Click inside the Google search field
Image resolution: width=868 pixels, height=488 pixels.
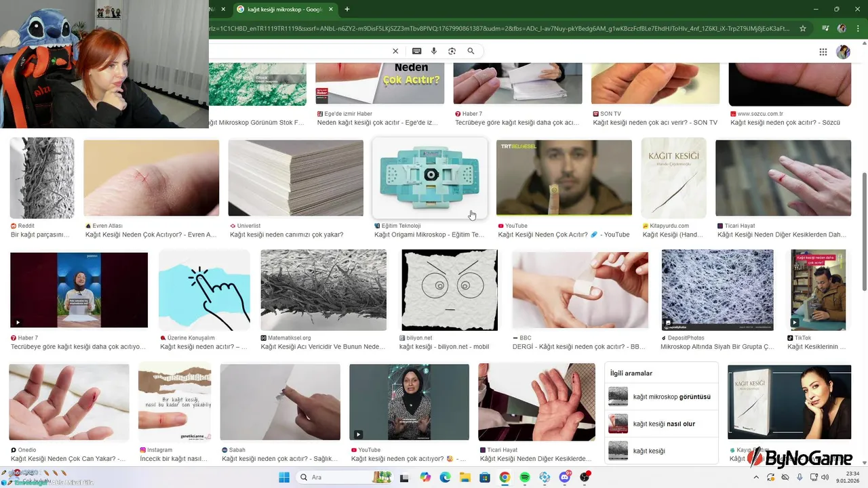click(298, 52)
